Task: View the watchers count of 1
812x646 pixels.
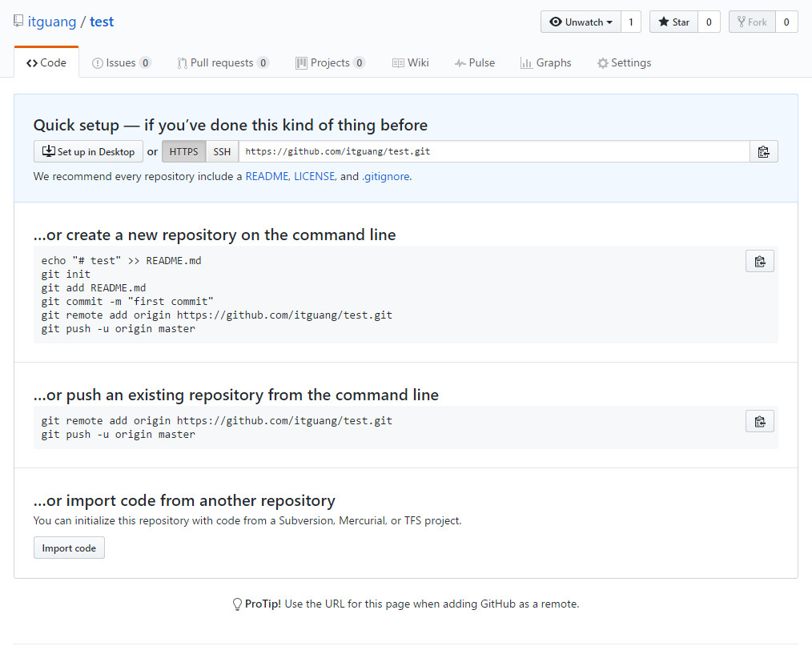Action: tap(631, 22)
